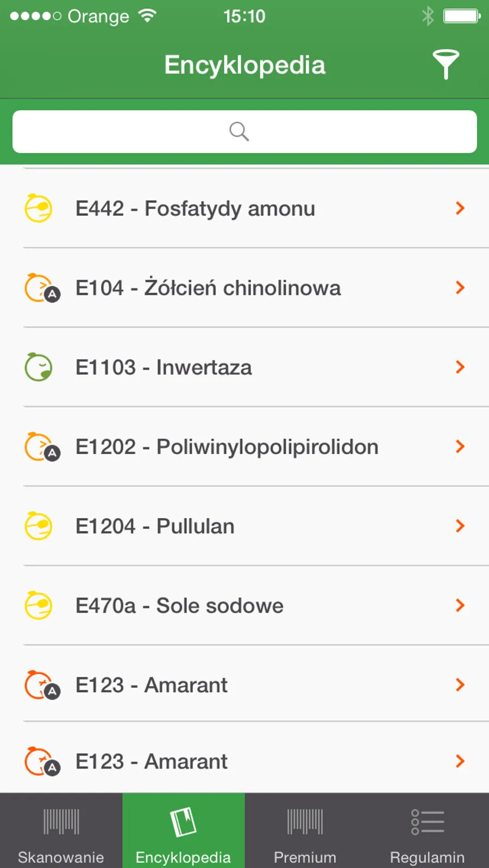Expand E470a Sole sodowe chevron arrow
489x868 pixels.
[460, 605]
